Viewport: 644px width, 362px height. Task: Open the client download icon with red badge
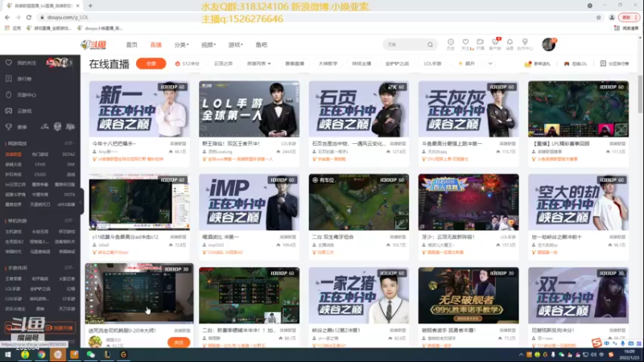point(495,42)
